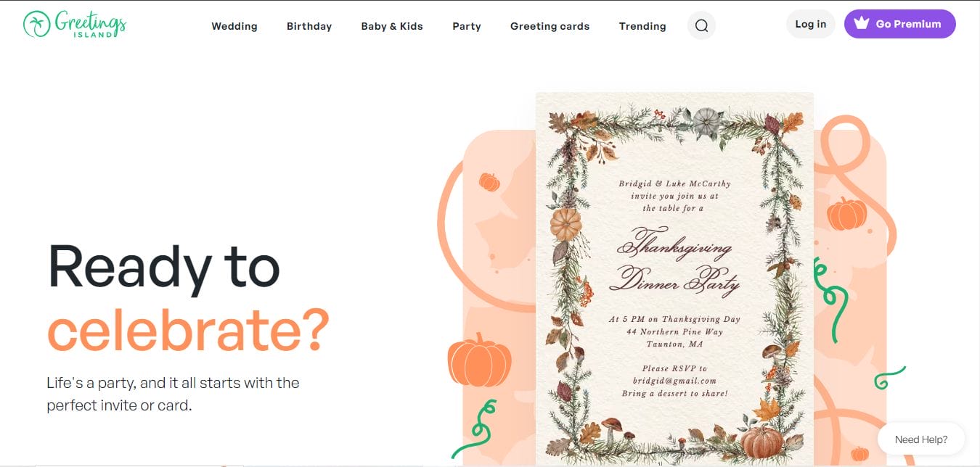980x467 pixels.
Task: Open the Wedding menu
Action: [x=234, y=26]
